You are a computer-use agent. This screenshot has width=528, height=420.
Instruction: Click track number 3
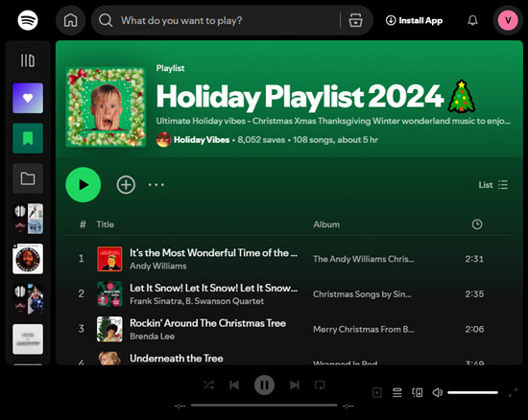(x=82, y=329)
